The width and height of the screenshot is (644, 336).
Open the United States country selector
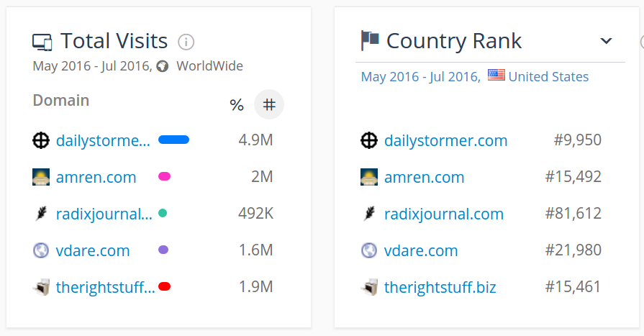(x=548, y=76)
